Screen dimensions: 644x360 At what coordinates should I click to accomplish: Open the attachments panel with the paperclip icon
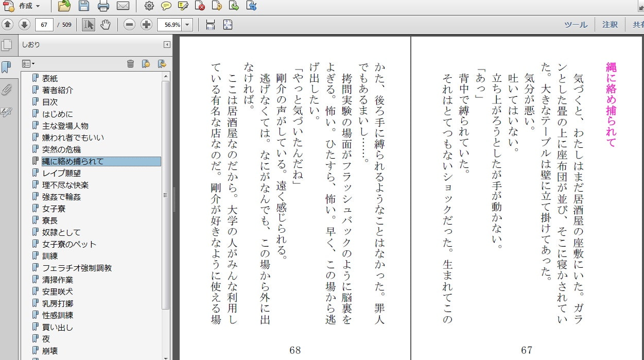7,90
